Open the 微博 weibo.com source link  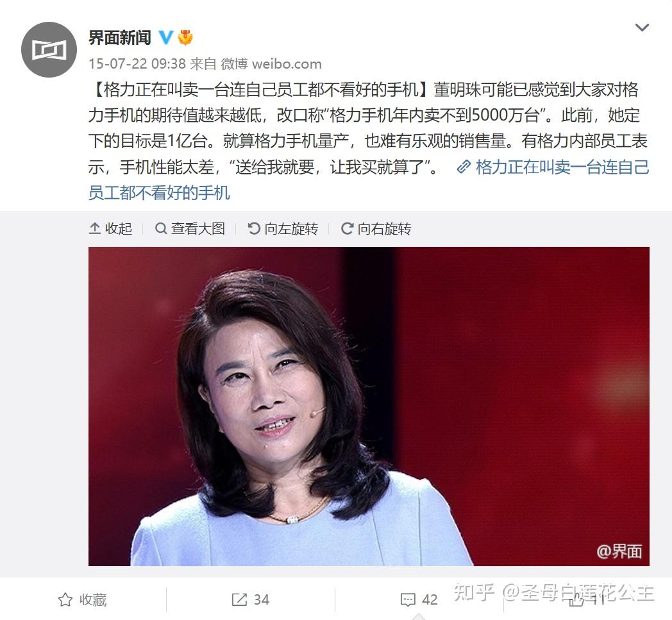pyautogui.click(x=271, y=64)
